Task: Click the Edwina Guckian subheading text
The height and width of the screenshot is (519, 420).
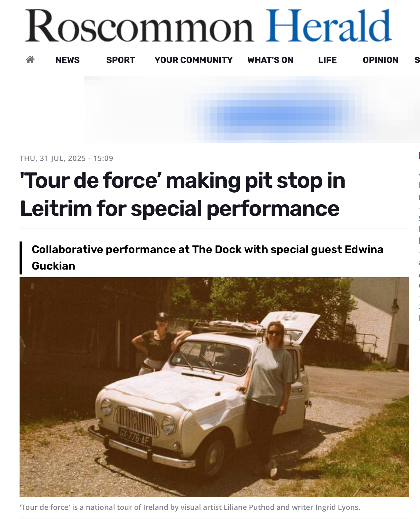Action: 208,258
